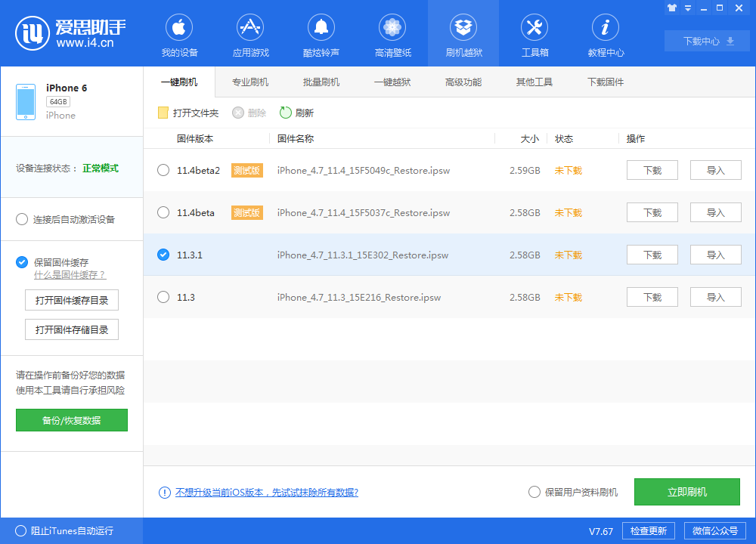Click the home icon in the title bar
This screenshot has width=756, height=544.
(671, 8)
